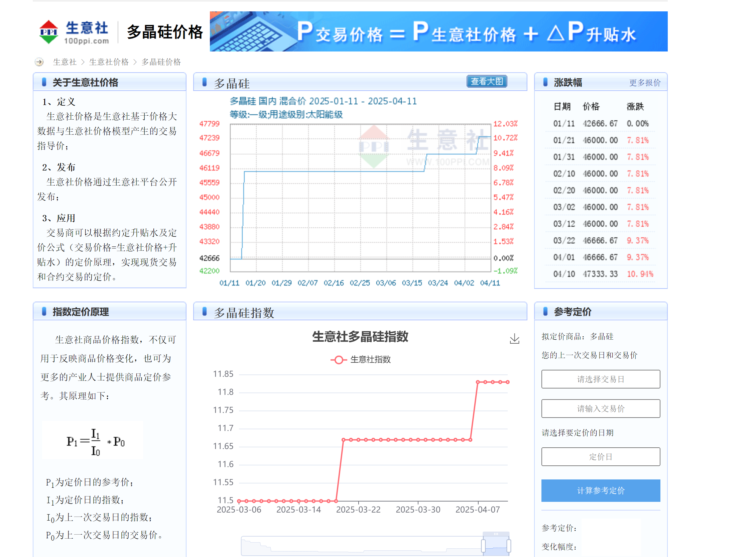The width and height of the screenshot is (756, 557).
Task: Open the 多晶硅价格 breadcrumb link
Action: pos(161,62)
